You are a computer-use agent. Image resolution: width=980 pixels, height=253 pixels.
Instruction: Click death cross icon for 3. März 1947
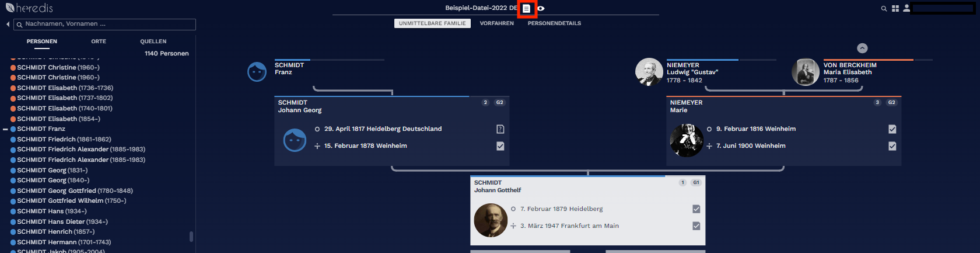[x=513, y=226]
